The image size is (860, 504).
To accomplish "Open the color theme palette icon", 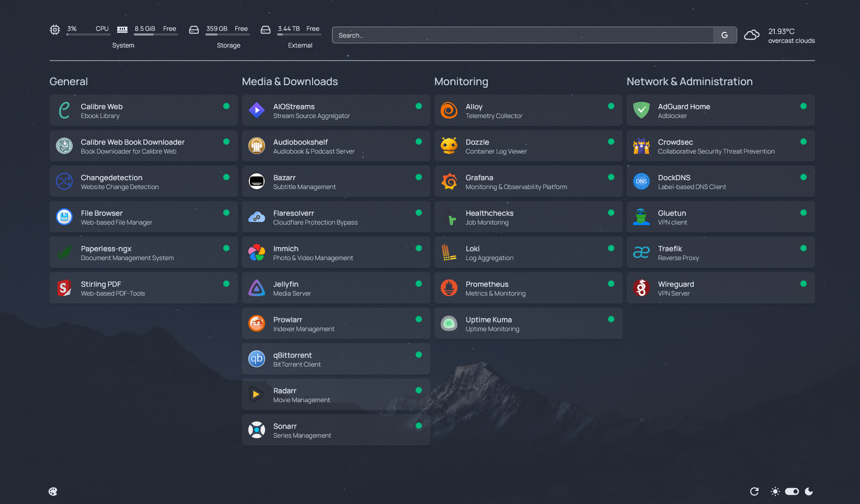I will click(x=53, y=491).
